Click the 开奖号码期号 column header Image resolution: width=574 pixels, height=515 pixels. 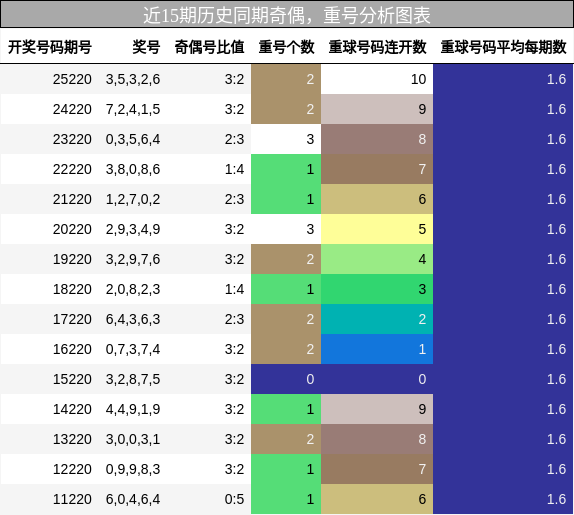[49, 47]
